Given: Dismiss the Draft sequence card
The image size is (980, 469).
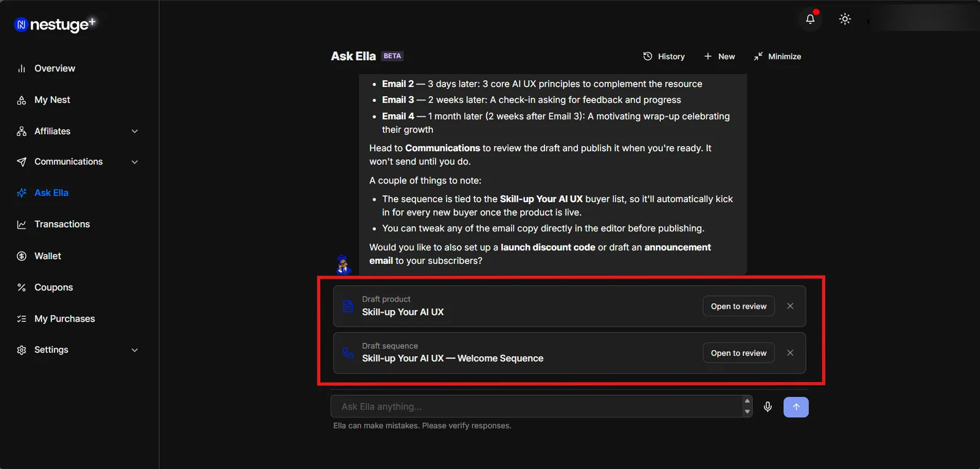Looking at the screenshot, I should [790, 353].
